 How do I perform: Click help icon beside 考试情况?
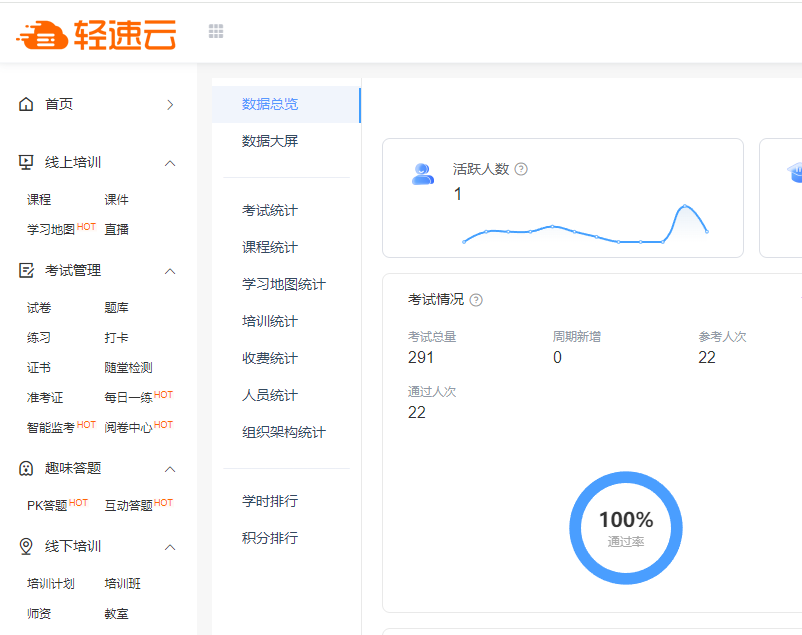(x=476, y=300)
